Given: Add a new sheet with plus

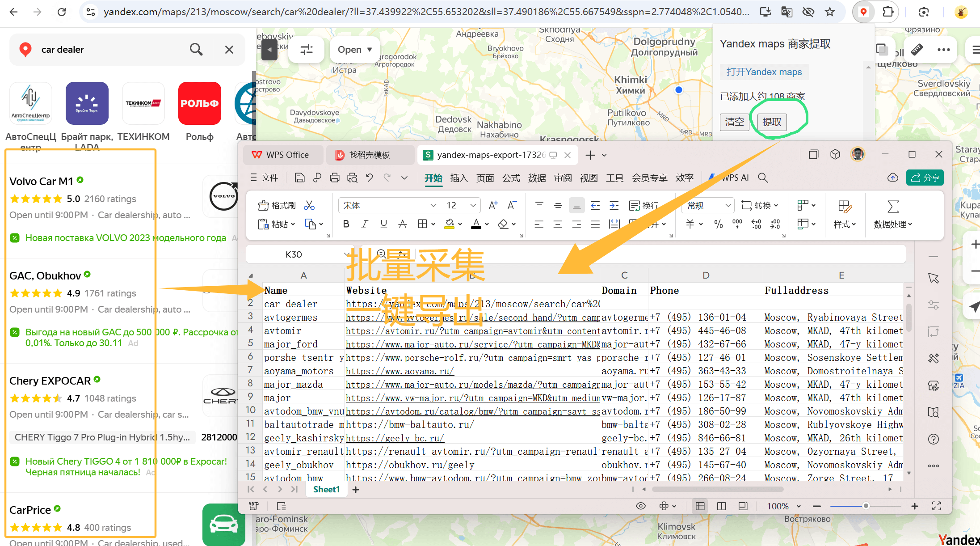Looking at the screenshot, I should coord(356,490).
